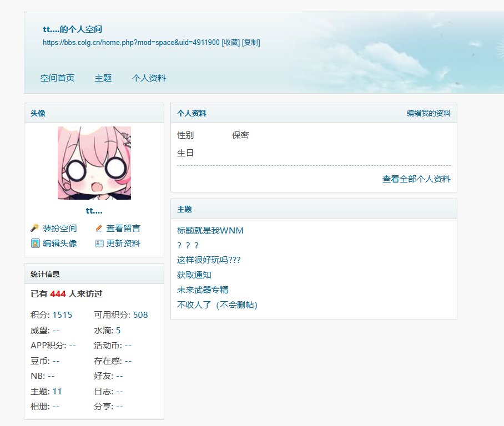Click the 存在感 stat entry
The image size is (504, 426).
point(113,361)
